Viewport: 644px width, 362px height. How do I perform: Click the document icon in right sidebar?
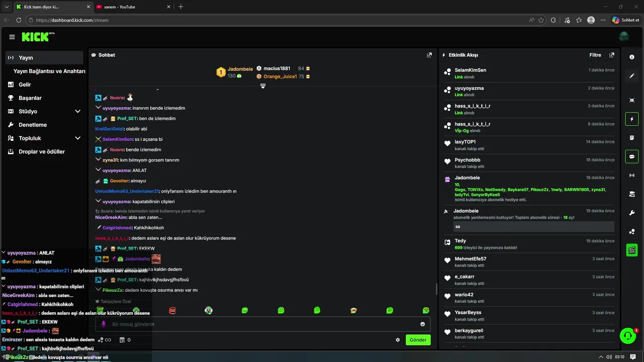click(x=632, y=138)
